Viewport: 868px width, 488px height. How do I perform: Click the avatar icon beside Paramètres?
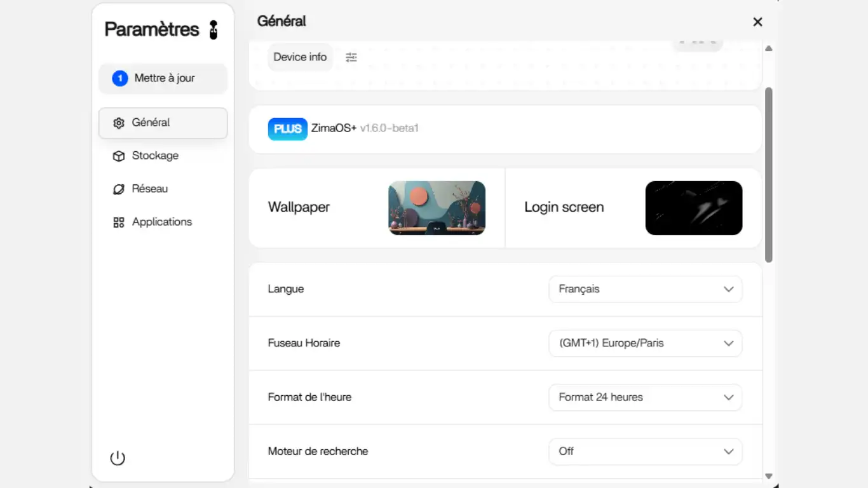214,30
